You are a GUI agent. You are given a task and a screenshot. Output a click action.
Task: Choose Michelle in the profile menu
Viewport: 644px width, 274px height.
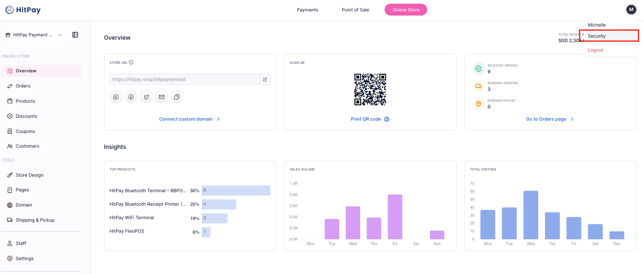[597, 25]
